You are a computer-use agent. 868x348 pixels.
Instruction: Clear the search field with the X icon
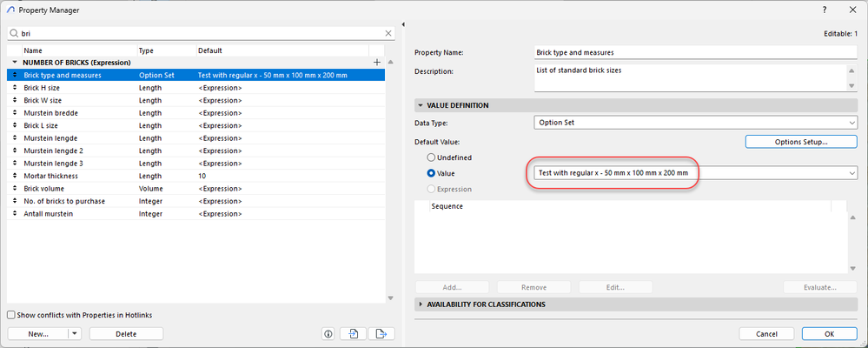tap(388, 33)
